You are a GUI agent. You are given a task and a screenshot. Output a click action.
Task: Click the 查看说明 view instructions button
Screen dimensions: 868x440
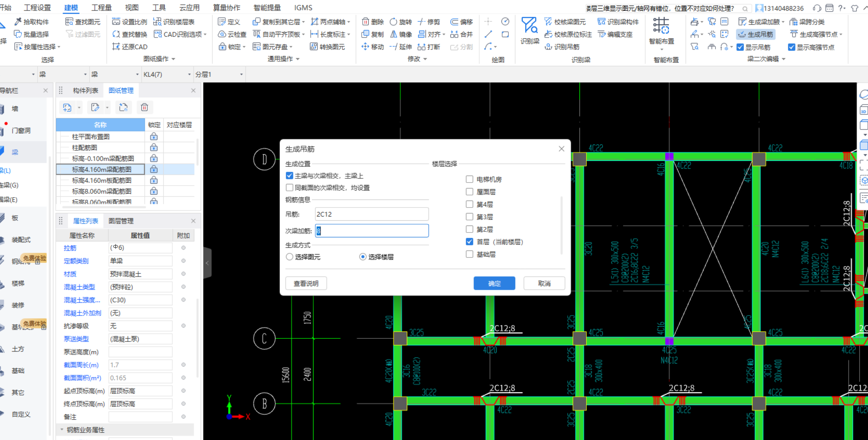click(306, 283)
